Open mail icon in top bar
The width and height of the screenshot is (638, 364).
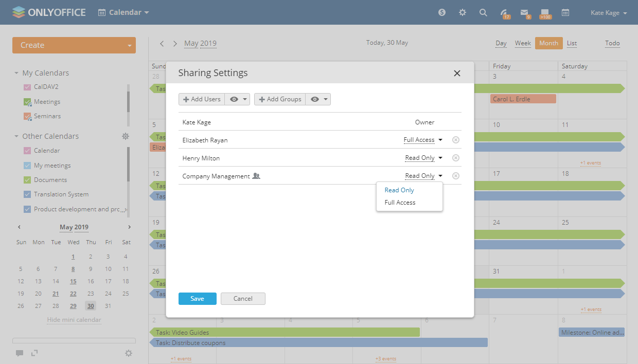click(x=524, y=13)
